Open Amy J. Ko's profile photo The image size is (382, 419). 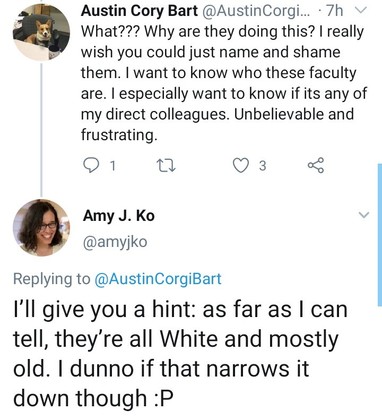tap(41, 228)
